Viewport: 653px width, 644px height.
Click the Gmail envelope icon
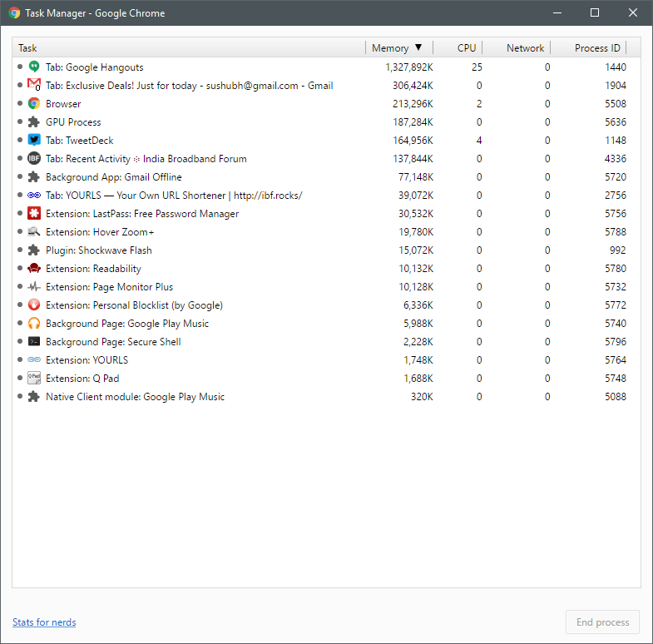[x=34, y=86]
